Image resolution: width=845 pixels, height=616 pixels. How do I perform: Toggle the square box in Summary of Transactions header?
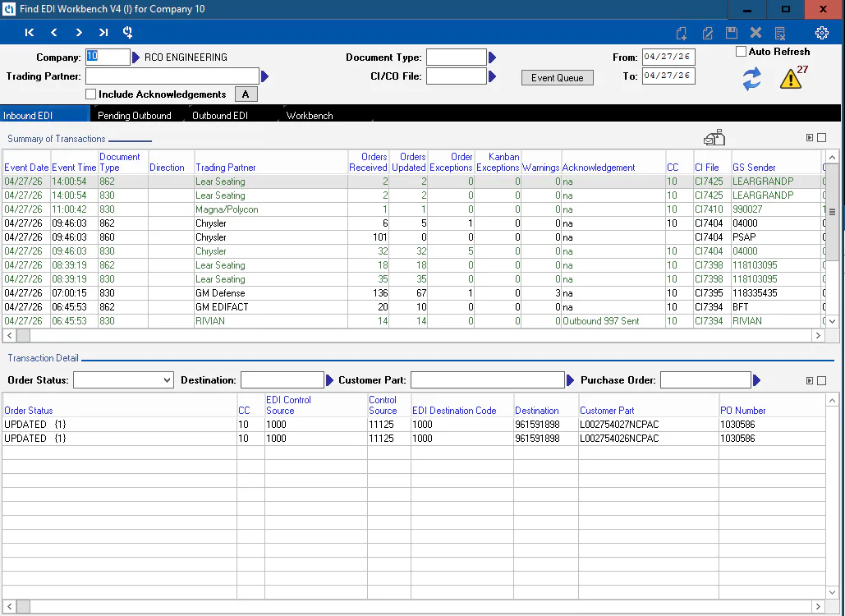coord(821,138)
